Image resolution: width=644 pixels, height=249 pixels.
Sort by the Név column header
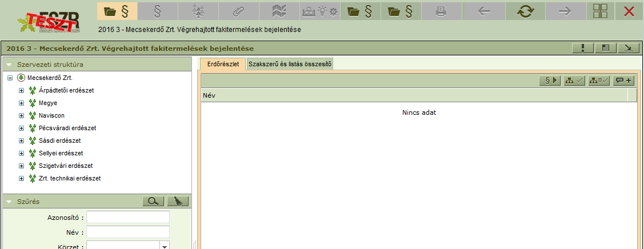tap(414, 95)
